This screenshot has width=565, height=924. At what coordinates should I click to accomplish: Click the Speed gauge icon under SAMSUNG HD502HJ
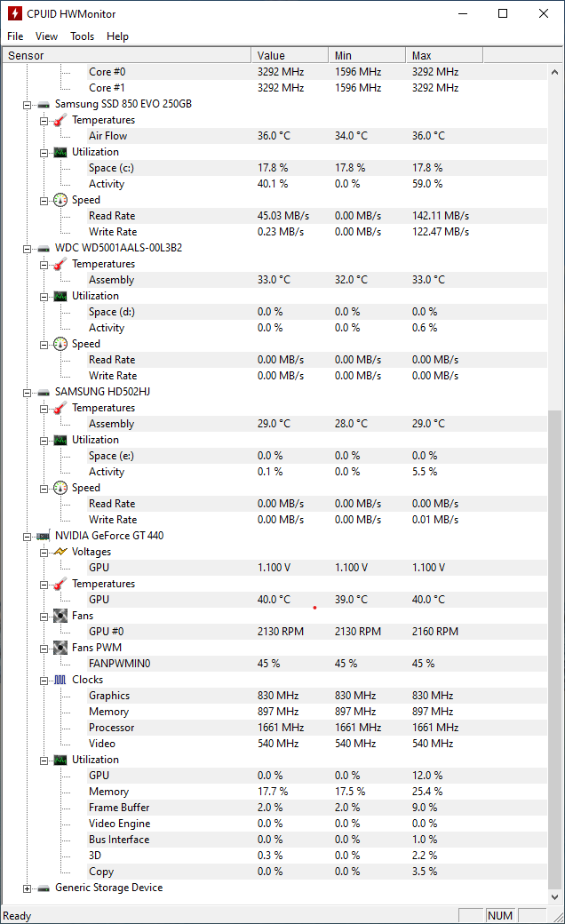pos(59,488)
